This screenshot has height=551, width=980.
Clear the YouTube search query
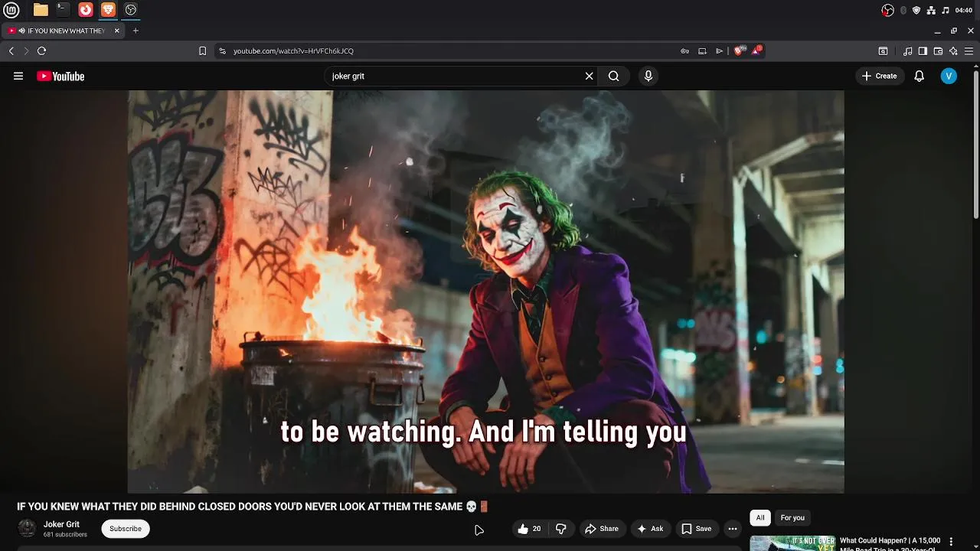coord(589,76)
